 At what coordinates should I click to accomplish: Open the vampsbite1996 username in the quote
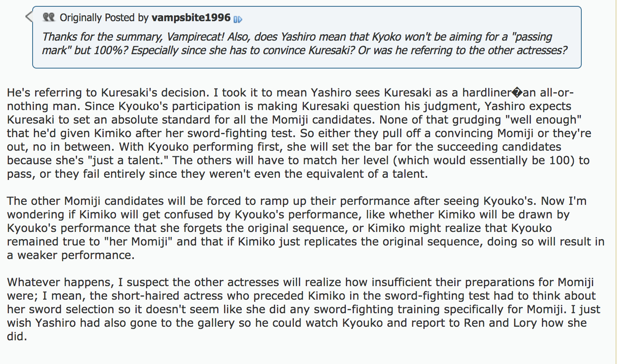191,18
